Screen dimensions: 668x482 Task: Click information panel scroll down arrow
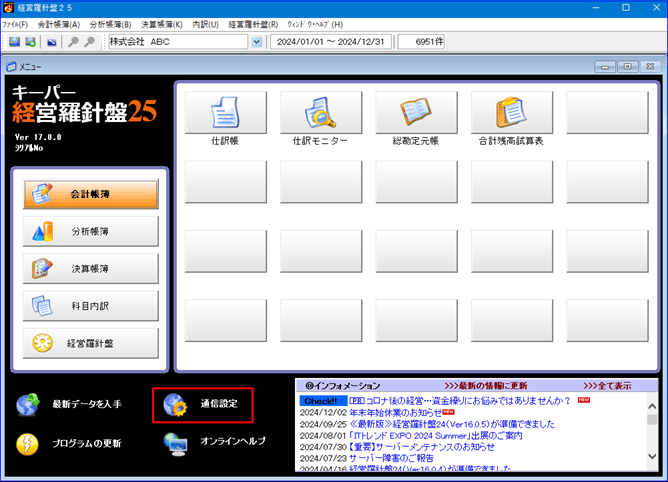click(652, 456)
